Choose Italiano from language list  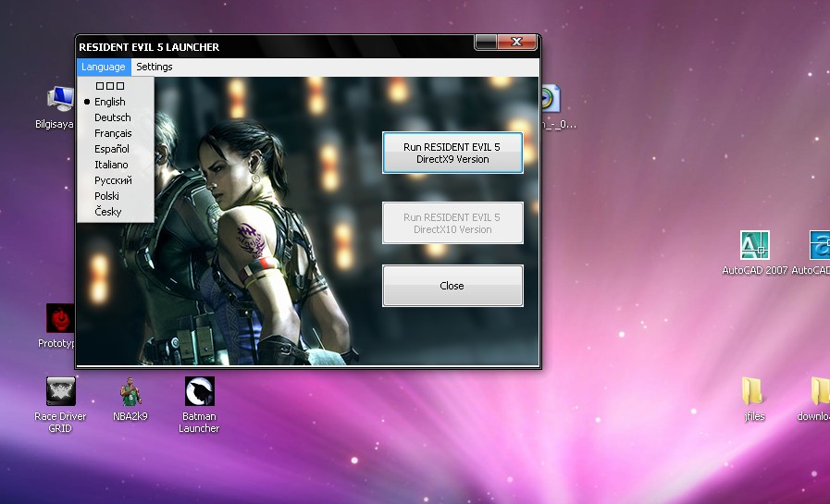click(116, 165)
